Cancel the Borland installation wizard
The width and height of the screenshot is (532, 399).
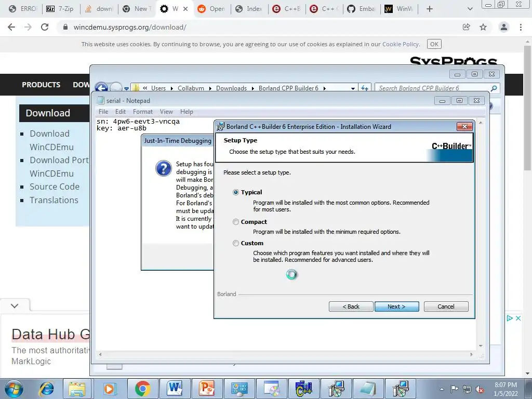pos(446,307)
